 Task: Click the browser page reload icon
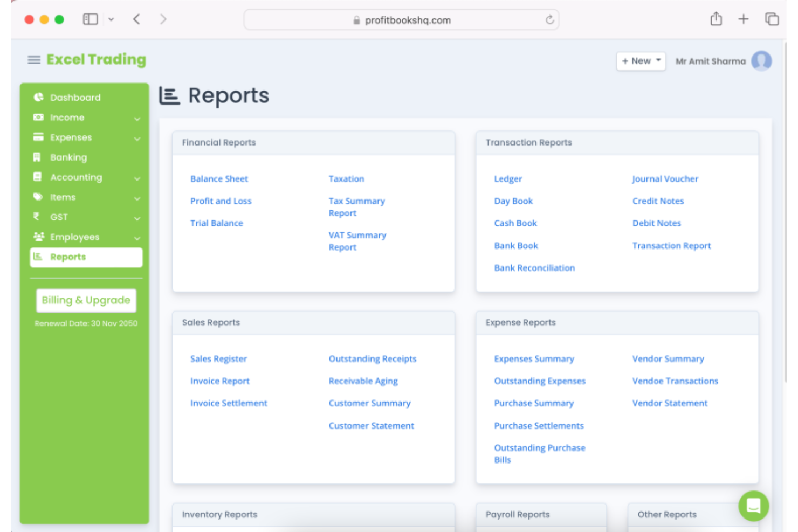point(549,19)
